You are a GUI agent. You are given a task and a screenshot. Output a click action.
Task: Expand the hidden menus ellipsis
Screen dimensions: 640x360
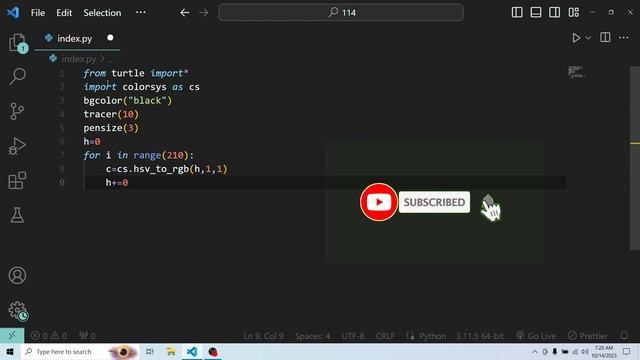(141, 12)
